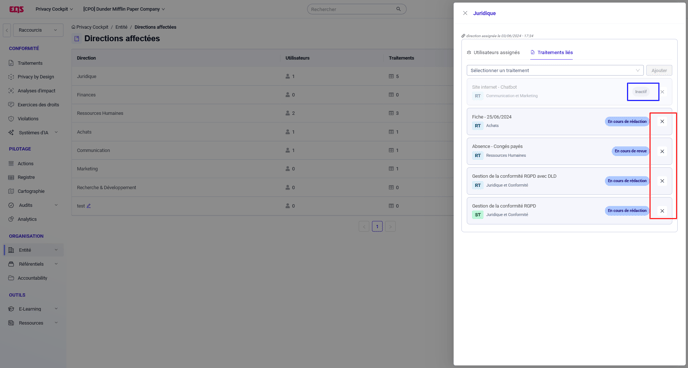
Task: Switch to the Utilisateurs assignés tab
Action: pyautogui.click(x=493, y=52)
